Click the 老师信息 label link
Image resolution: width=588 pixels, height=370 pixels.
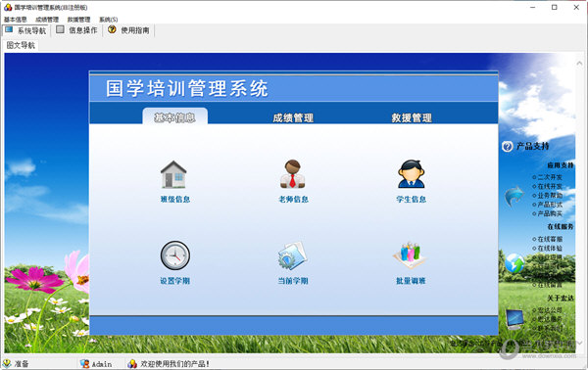click(293, 200)
